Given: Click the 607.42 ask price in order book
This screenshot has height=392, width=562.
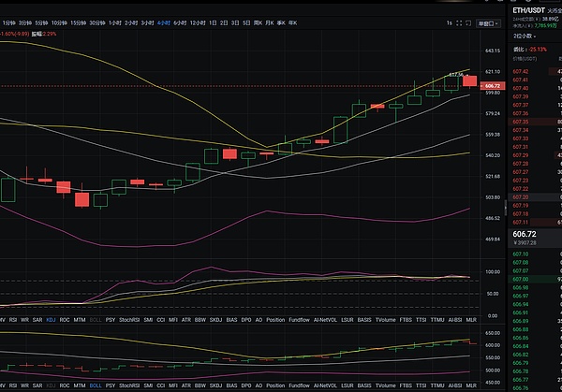Looking at the screenshot, I should [x=520, y=72].
